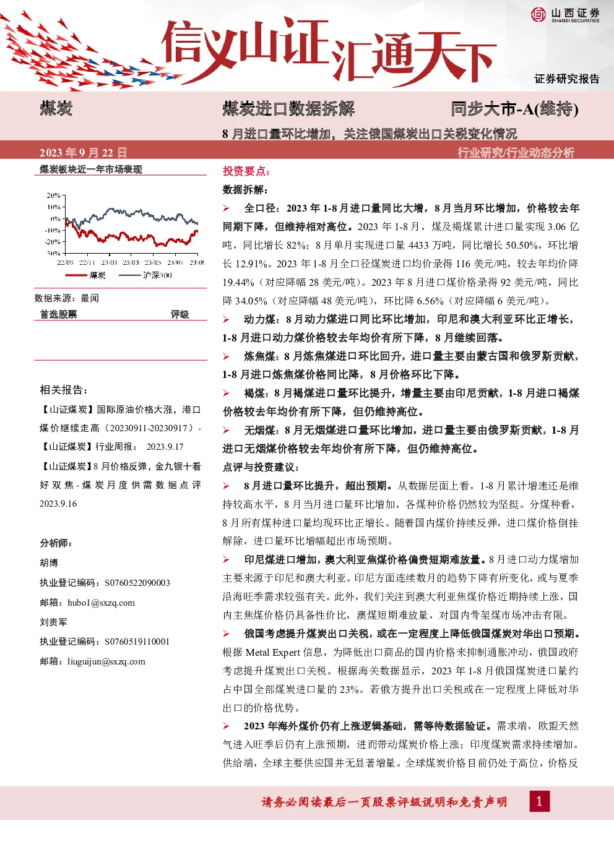Click email hubo1@sxzq.com

[102, 603]
